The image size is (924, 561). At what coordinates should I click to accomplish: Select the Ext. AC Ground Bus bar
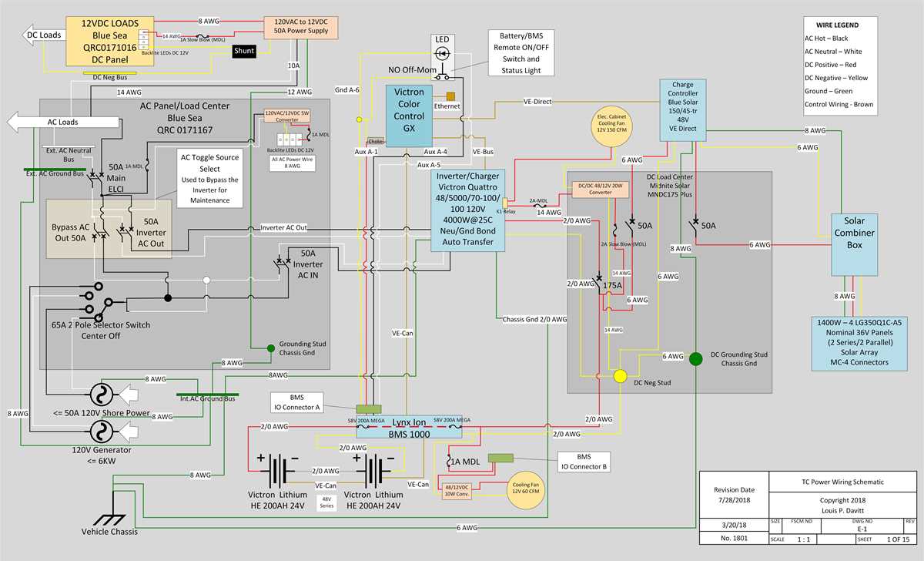[54, 168]
